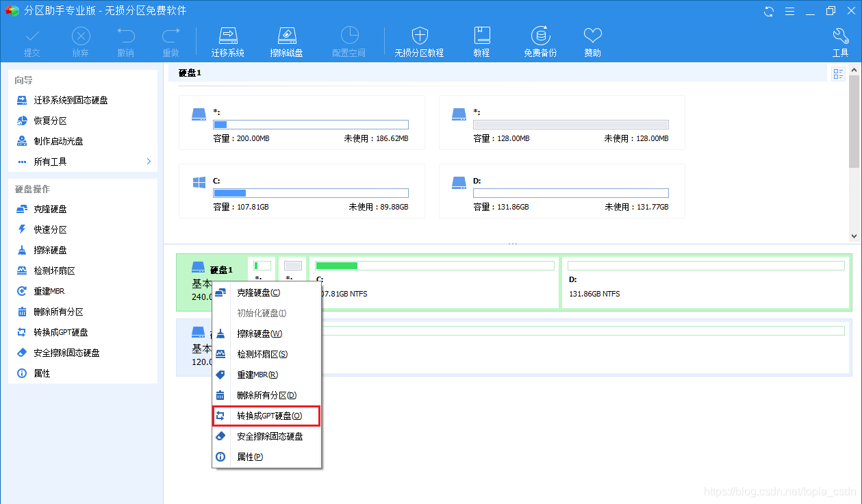This screenshot has width=862, height=504.
Task: Select the C: partition block in disk map
Action: tap(434, 283)
